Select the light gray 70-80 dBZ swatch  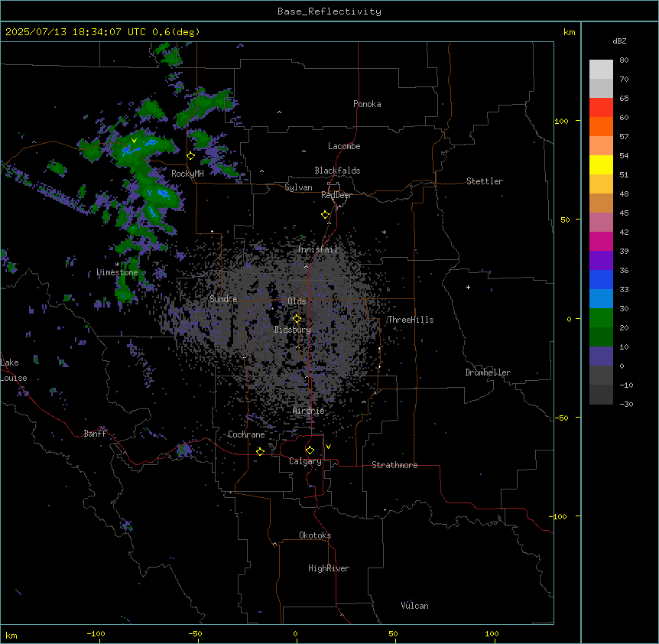coord(601,70)
